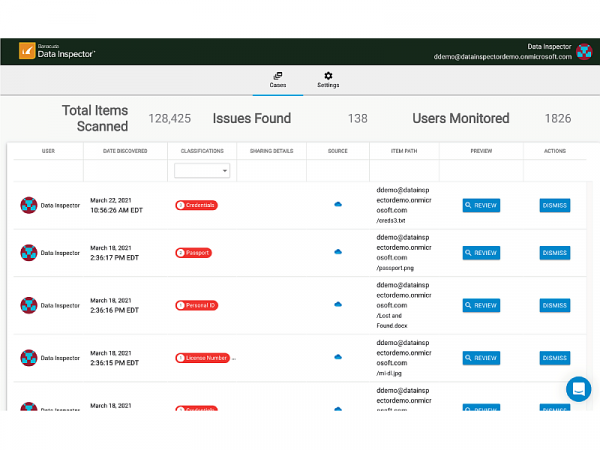Dismiss the creds3.txt case
Viewport: 600px width, 450px height.
[555, 205]
